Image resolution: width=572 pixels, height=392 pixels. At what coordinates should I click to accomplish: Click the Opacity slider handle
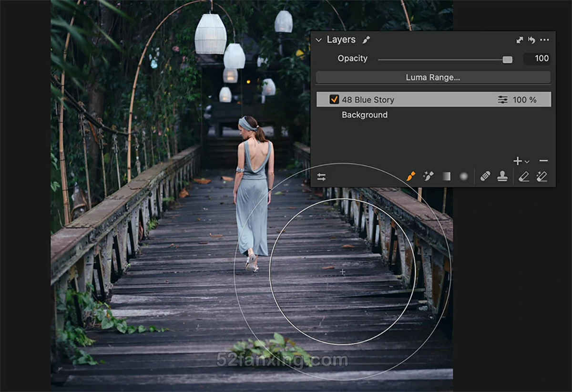[x=507, y=60]
